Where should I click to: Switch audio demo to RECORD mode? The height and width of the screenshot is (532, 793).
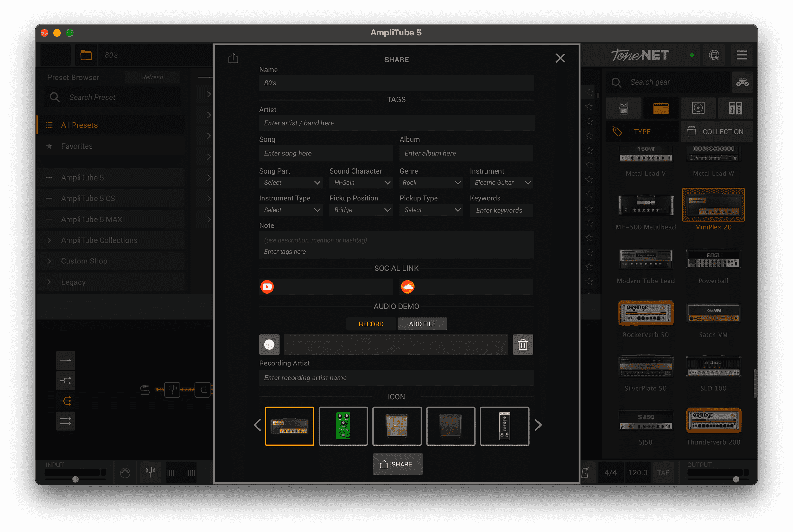[371, 324]
